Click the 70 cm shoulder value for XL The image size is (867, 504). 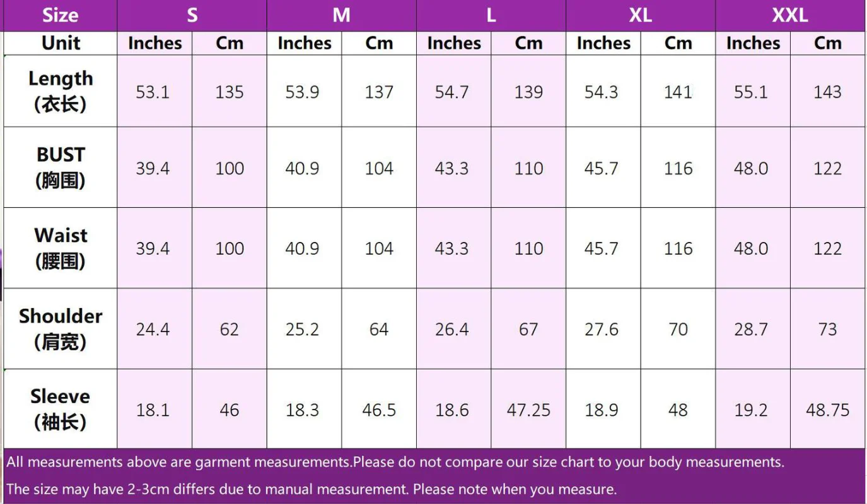click(x=678, y=329)
